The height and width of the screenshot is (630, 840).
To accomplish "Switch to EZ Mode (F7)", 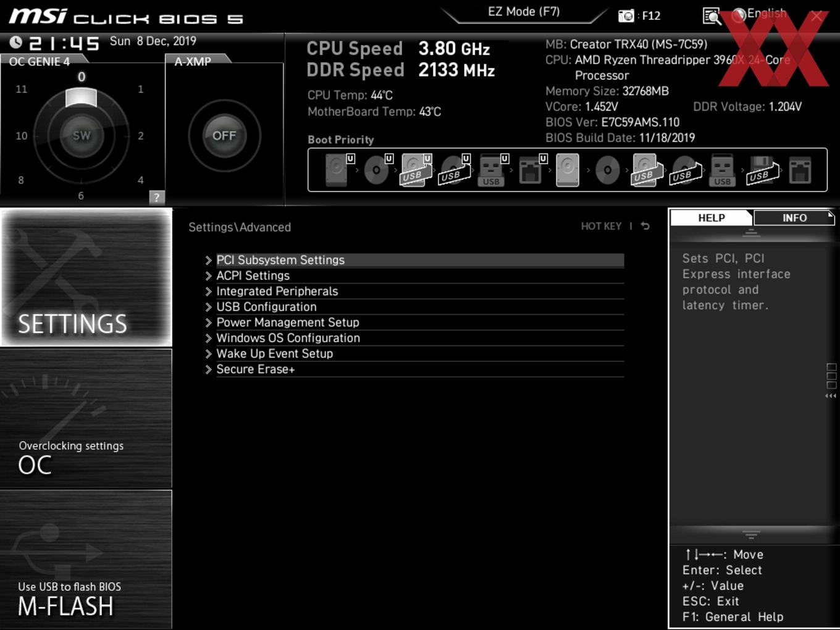I will 524,11.
